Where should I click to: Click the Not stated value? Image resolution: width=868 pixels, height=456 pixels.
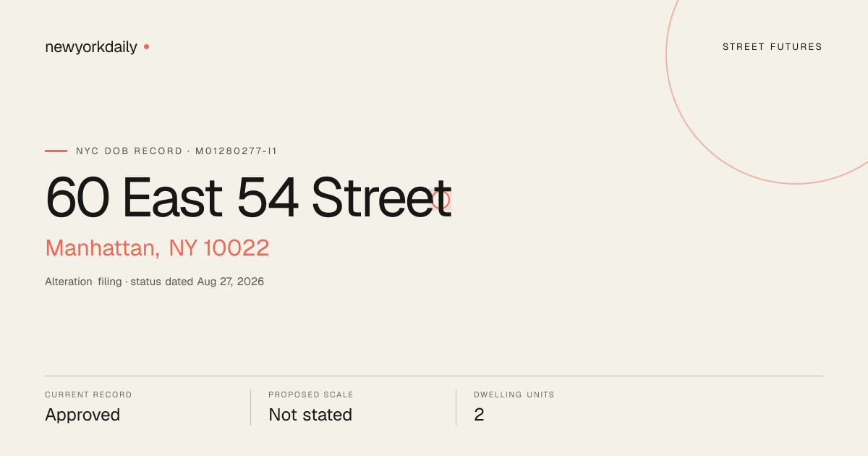coord(310,415)
